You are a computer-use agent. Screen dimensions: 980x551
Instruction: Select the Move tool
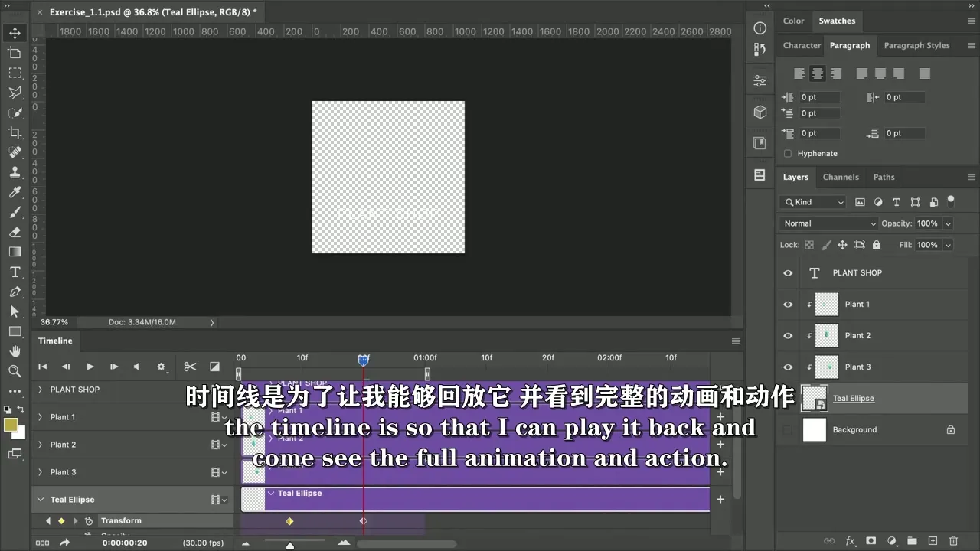[15, 33]
